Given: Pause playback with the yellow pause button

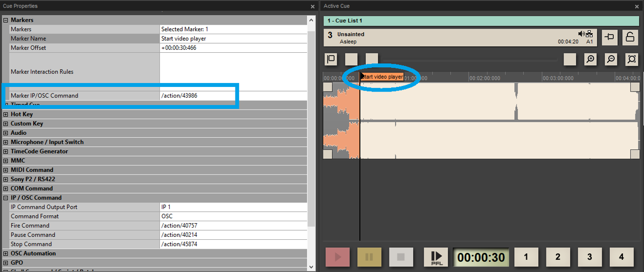Looking at the screenshot, I should point(369,257).
